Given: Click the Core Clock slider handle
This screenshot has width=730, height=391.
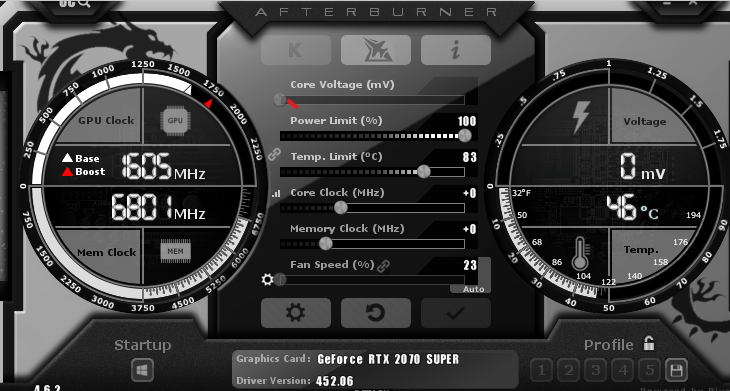Looking at the screenshot, I should (x=341, y=208).
